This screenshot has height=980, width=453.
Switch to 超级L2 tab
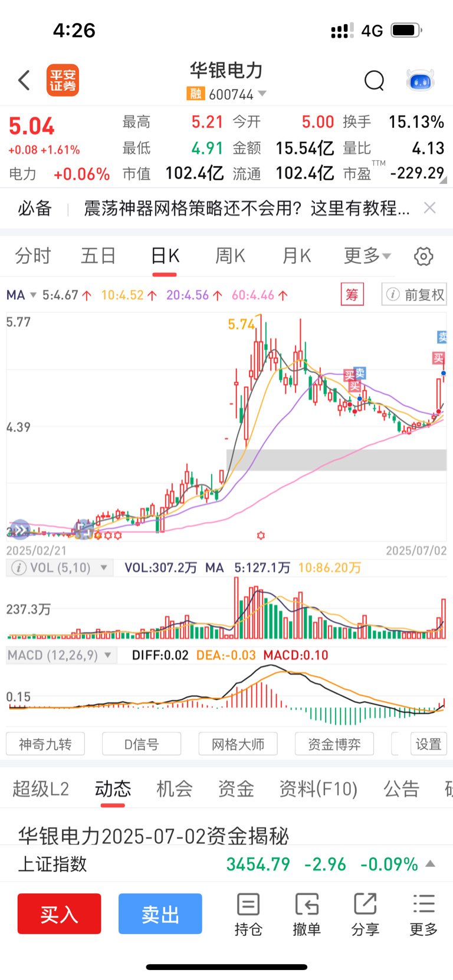pos(41,788)
